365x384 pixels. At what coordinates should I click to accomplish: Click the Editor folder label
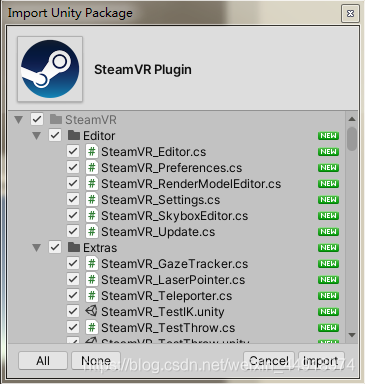click(99, 136)
